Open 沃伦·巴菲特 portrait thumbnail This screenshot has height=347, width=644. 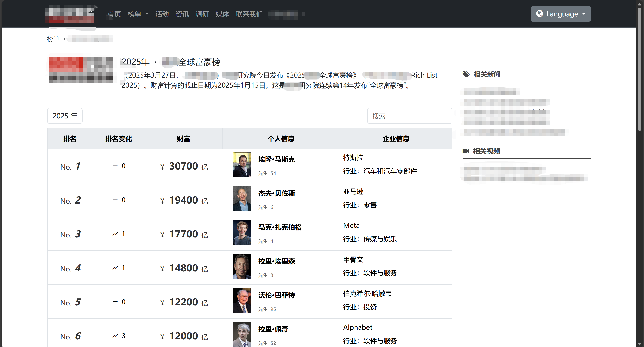pyautogui.click(x=242, y=300)
